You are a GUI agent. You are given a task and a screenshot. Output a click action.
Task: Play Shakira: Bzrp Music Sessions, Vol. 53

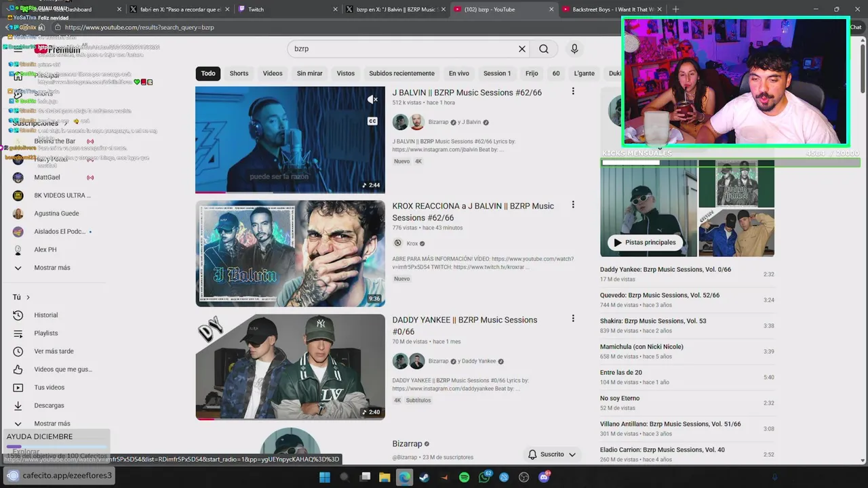point(653,321)
